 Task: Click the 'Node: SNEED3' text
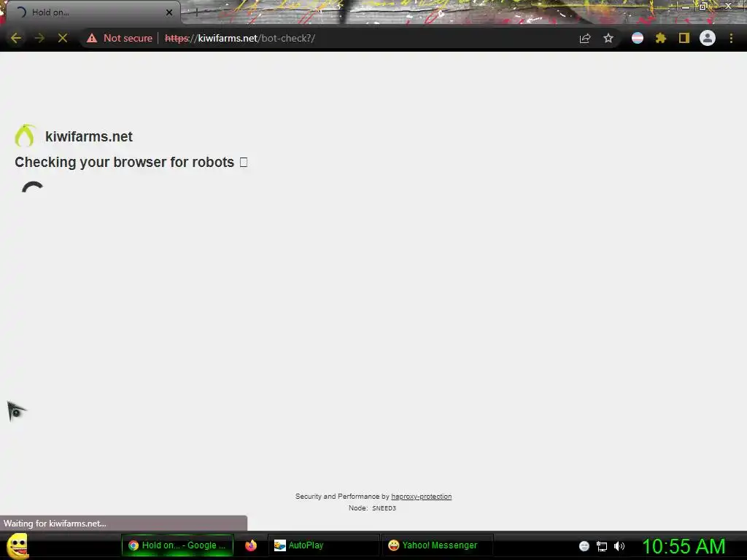click(x=372, y=508)
